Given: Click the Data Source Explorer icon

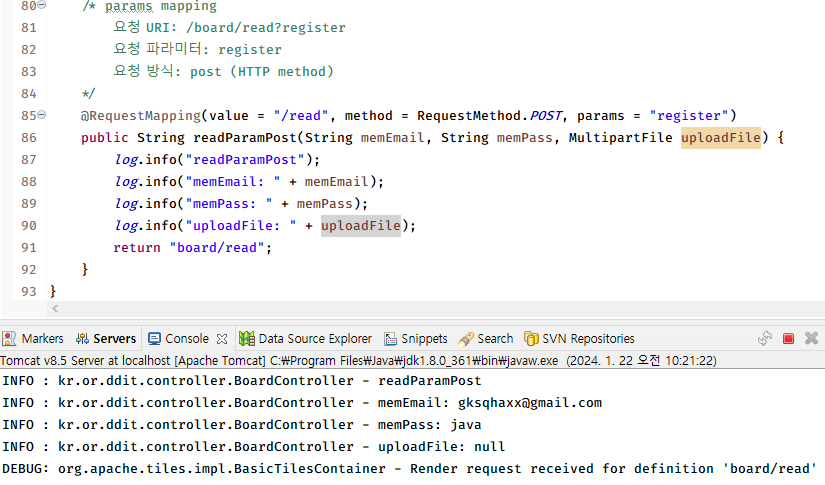Looking at the screenshot, I should tap(246, 339).
